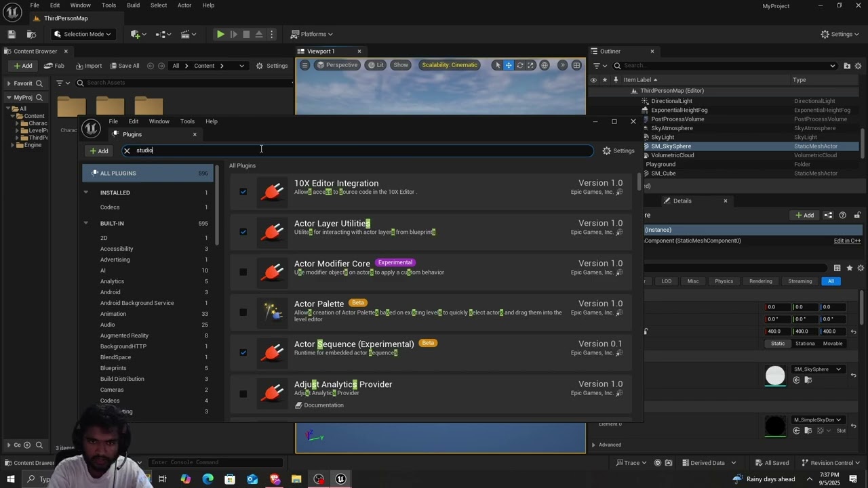This screenshot has width=868, height=488.
Task: Collapse the Installed plugins section
Action: [86, 192]
